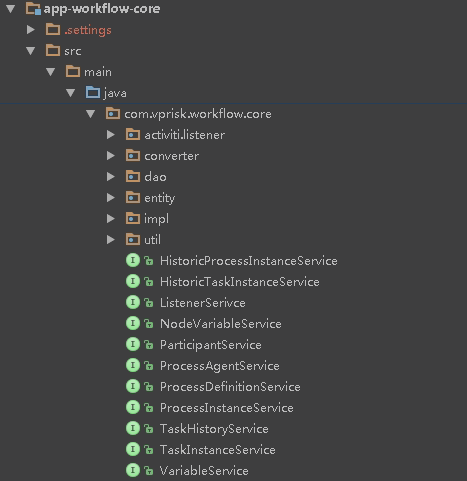
Task: Click the .settings folder icon
Action: [53, 30]
